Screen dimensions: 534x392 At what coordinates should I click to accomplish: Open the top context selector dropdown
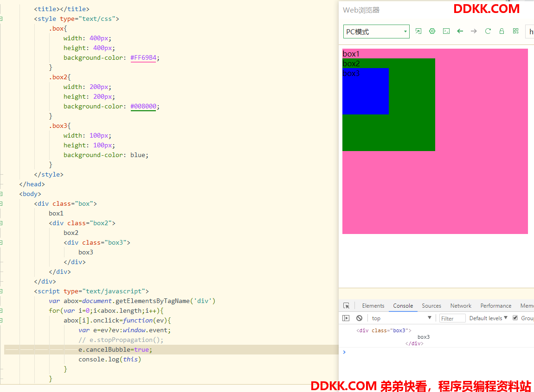pos(401,318)
